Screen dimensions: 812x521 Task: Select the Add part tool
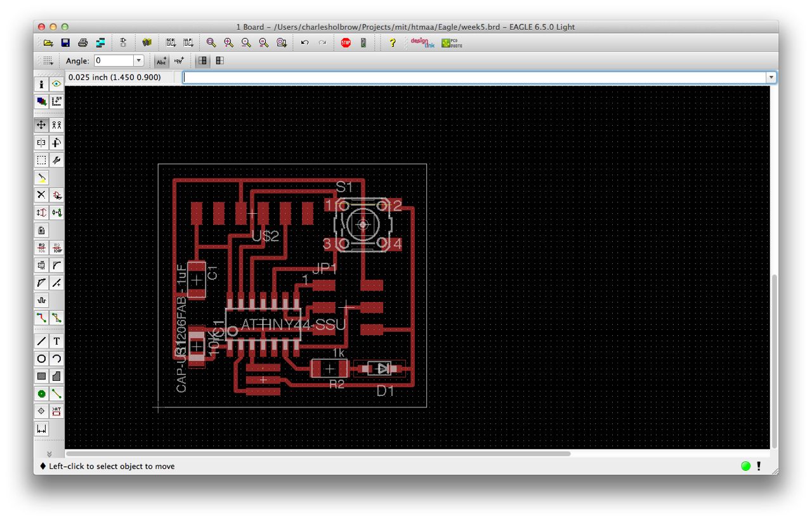pyautogui.click(x=56, y=195)
